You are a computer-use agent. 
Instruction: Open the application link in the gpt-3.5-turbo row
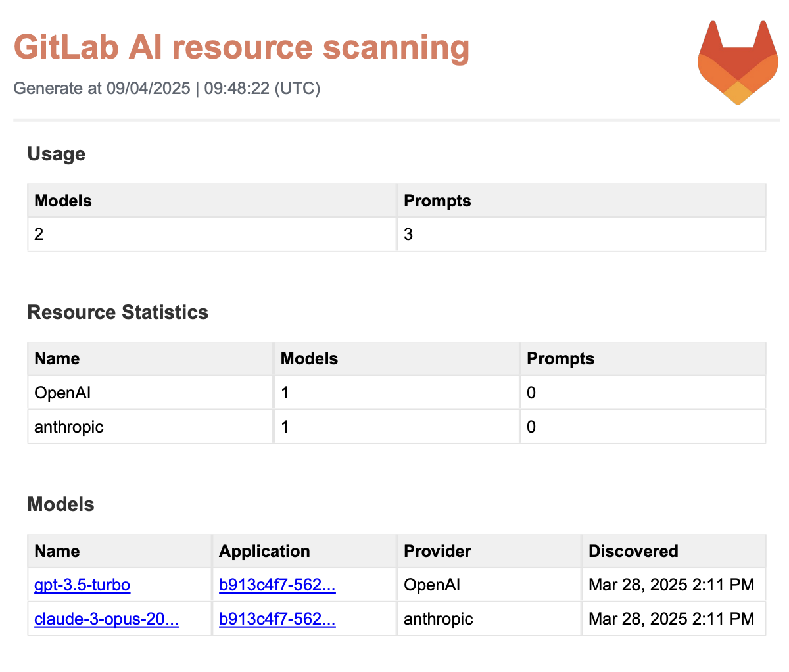click(277, 585)
